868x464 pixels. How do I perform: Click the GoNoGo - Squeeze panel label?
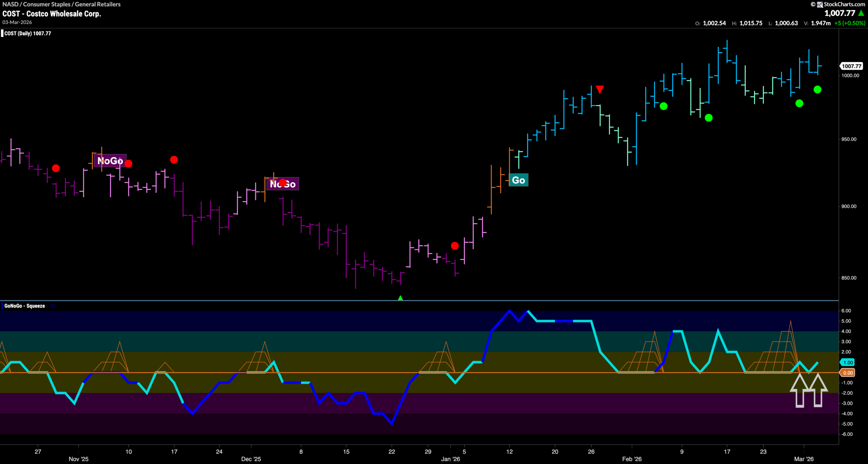pyautogui.click(x=24, y=306)
